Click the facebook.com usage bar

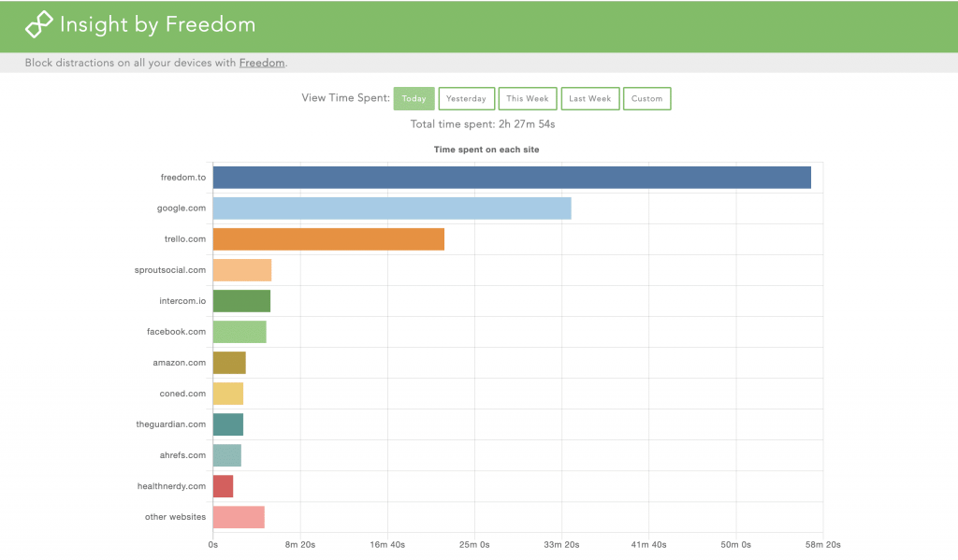coord(239,331)
